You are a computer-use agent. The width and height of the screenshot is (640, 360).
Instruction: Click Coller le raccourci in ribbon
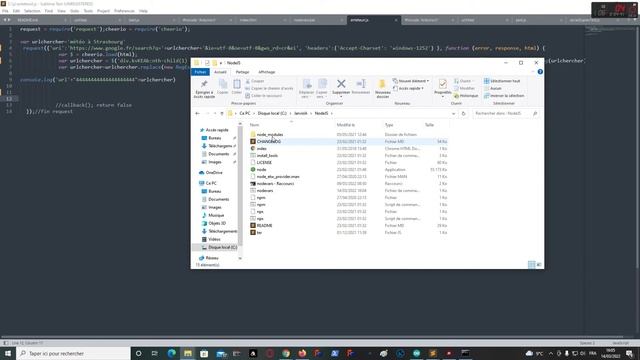coord(264,96)
